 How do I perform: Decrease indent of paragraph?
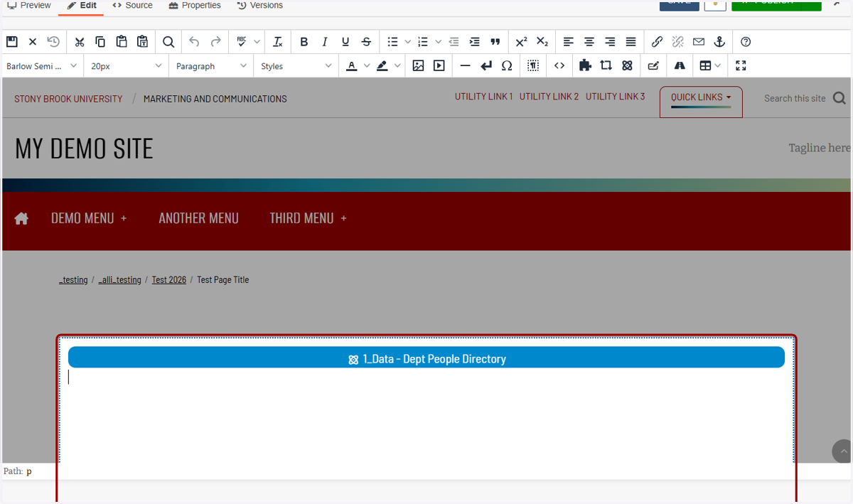coord(454,42)
